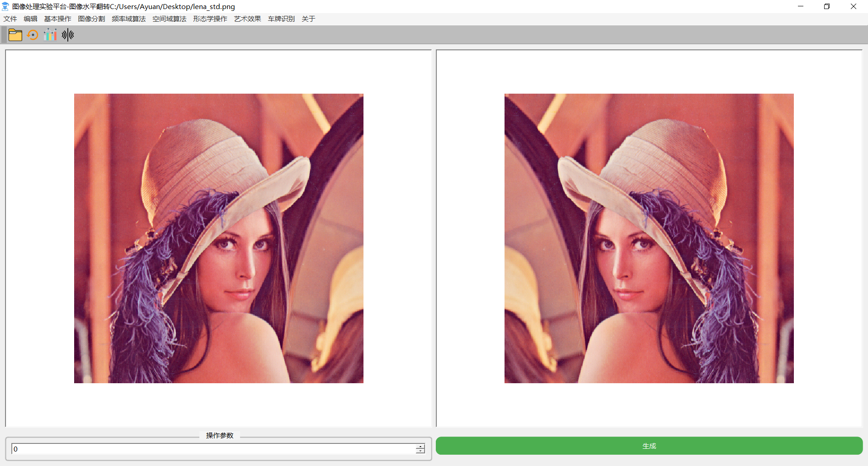Image resolution: width=868 pixels, height=466 pixels.
Task: Click the sound wave toolbar icon
Action: [68, 35]
